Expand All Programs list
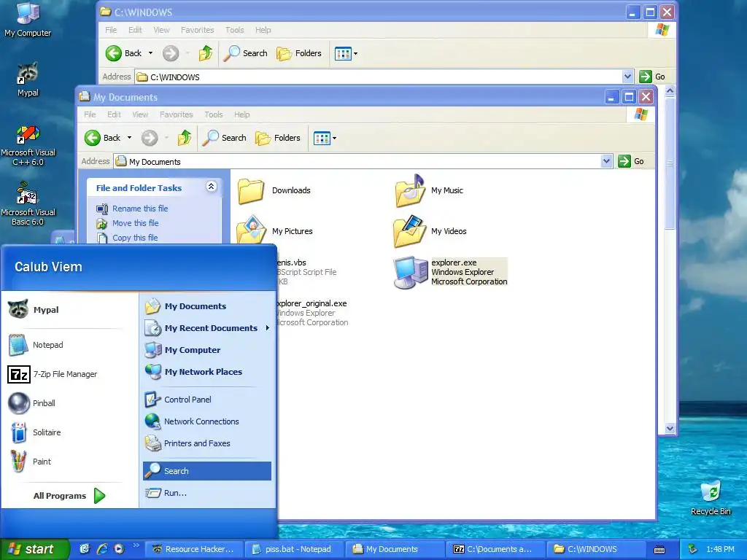Screen dimensions: 747x560 coord(69,496)
